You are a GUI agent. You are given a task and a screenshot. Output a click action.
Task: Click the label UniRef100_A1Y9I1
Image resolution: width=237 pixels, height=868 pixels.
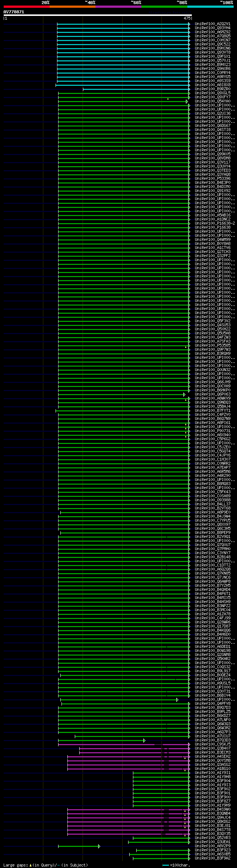coord(213,773)
